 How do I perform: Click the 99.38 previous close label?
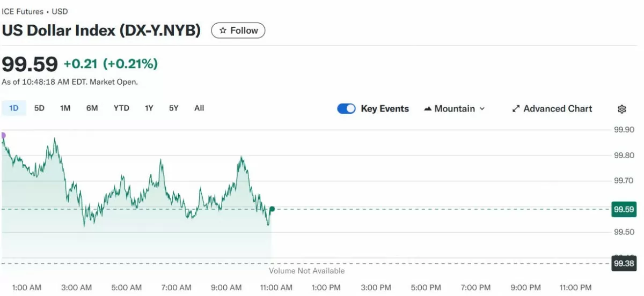coord(624,263)
